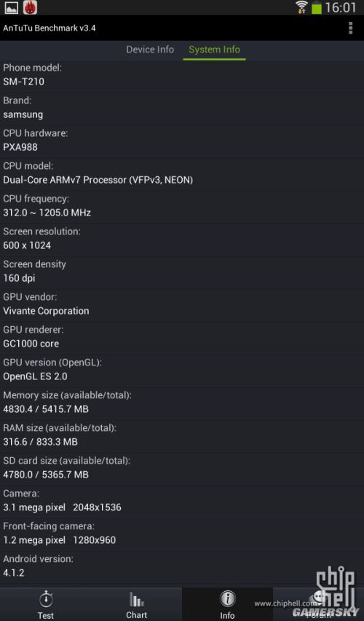Open the three-dot overflow menu
This screenshot has width=364, height=621.
[x=350, y=28]
